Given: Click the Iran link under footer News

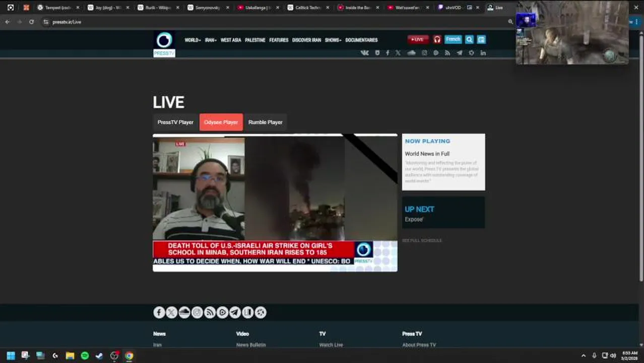Looking at the screenshot, I should pyautogui.click(x=157, y=345).
